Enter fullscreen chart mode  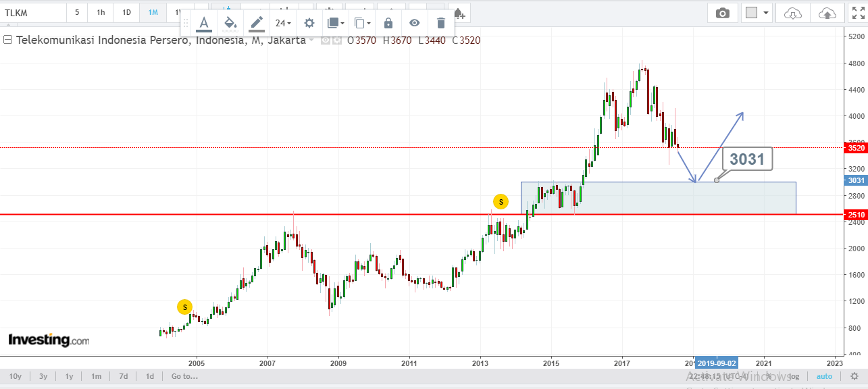click(x=857, y=13)
